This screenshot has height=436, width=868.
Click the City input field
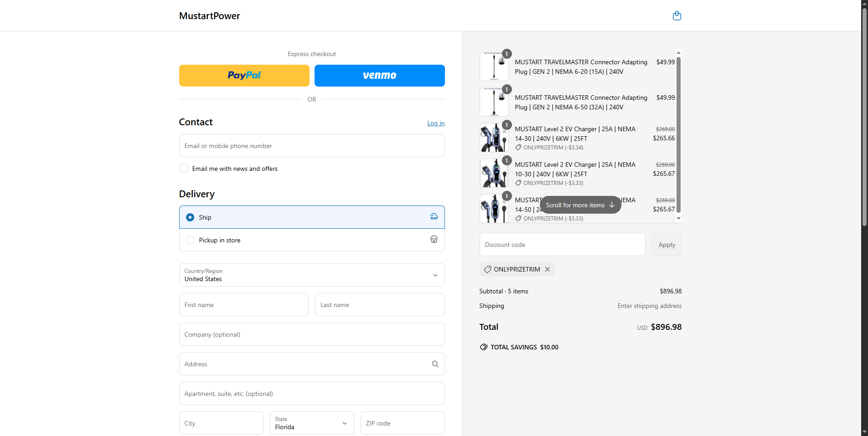221,423
